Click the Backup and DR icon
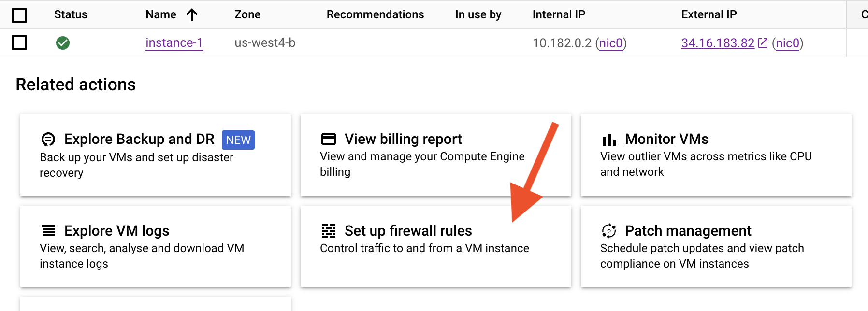This screenshot has height=311, width=868. (48, 140)
